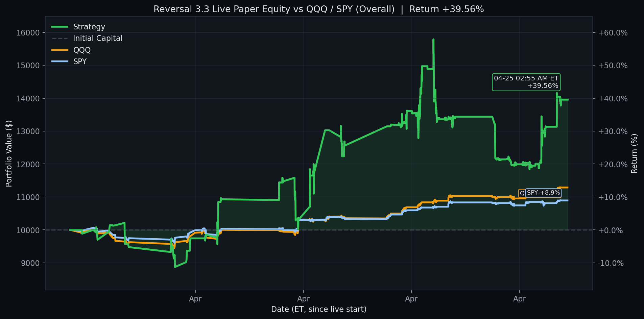Screen dimensions: 644x319
Task: Click the blue SPY legend line swatch
Action: pyautogui.click(x=60, y=61)
